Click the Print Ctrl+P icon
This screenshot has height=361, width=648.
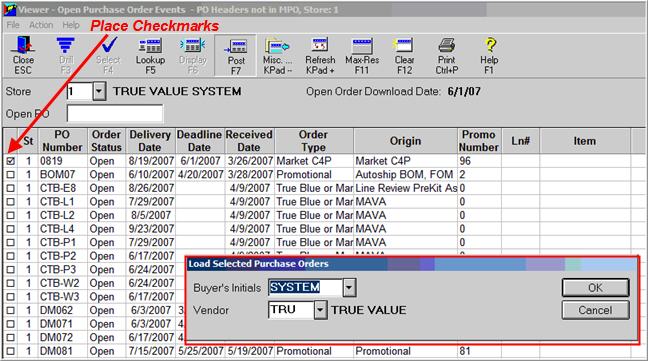(447, 56)
